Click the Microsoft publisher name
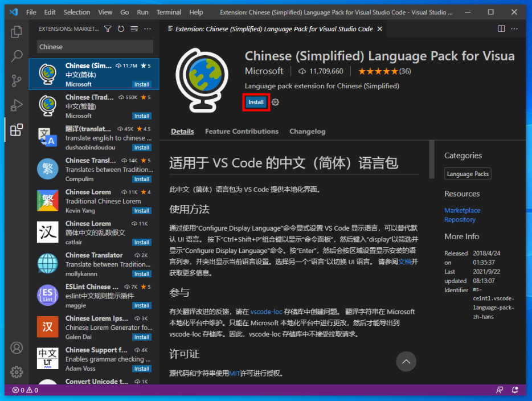Viewport: 532px width, 401px height. pyautogui.click(x=264, y=71)
